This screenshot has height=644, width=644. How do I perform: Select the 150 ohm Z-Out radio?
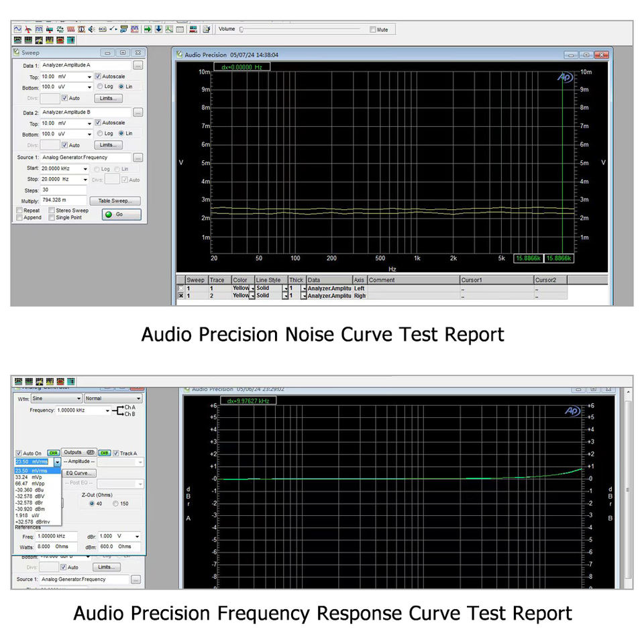(115, 503)
